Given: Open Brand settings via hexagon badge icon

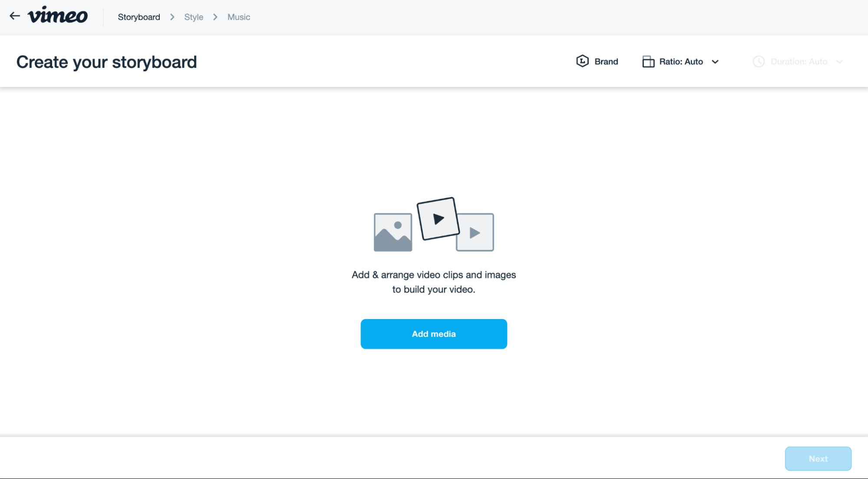Looking at the screenshot, I should click(x=582, y=61).
